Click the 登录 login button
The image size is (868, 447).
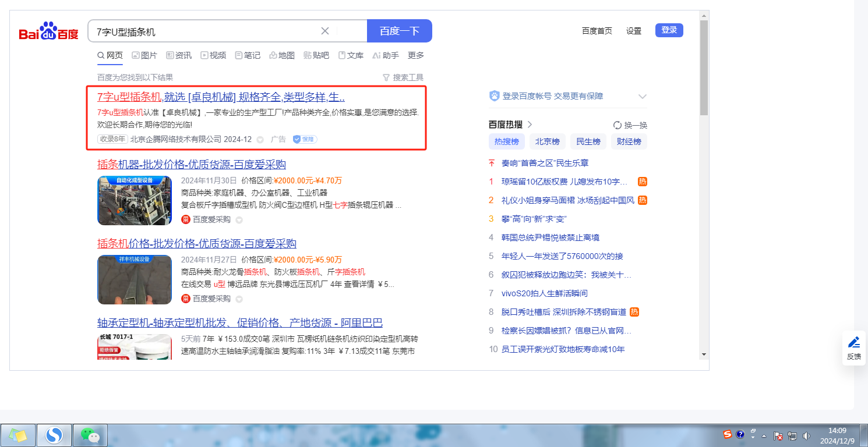point(669,30)
